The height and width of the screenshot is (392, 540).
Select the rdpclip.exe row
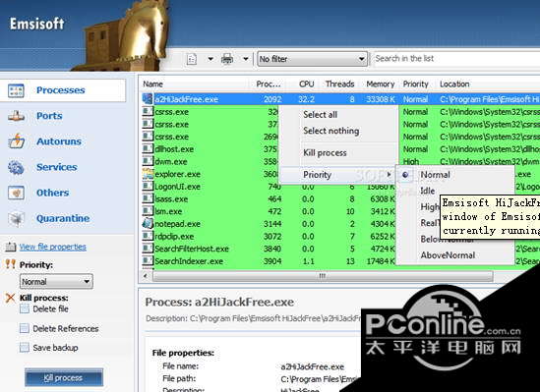[x=269, y=236]
